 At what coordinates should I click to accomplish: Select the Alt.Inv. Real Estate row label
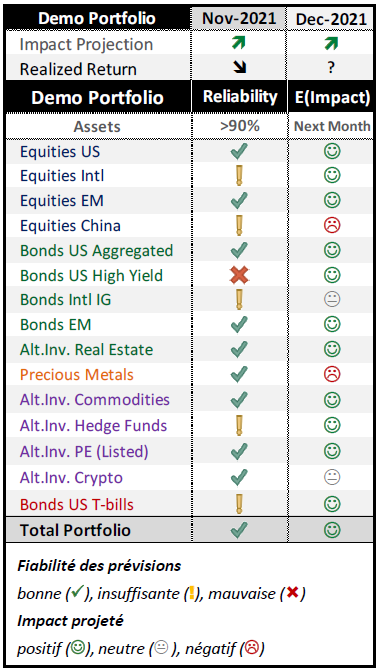tap(86, 350)
